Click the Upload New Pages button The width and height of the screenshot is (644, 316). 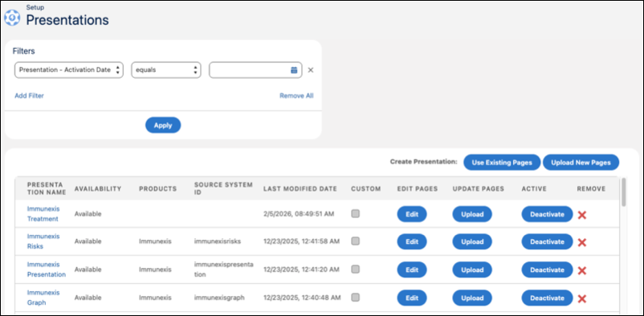[x=581, y=163]
